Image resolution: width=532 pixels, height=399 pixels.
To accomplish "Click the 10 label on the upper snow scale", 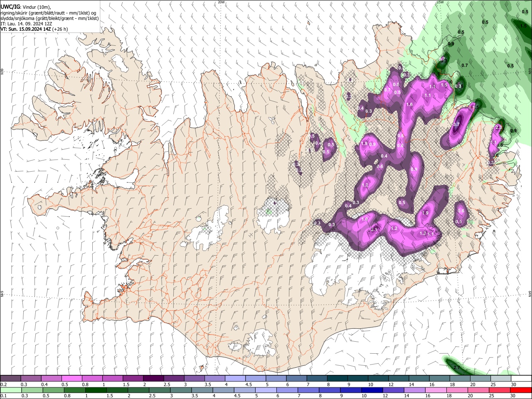I will (x=370, y=384).
